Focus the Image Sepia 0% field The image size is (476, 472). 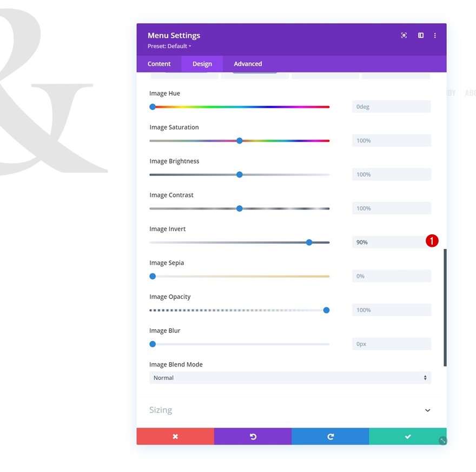click(391, 276)
